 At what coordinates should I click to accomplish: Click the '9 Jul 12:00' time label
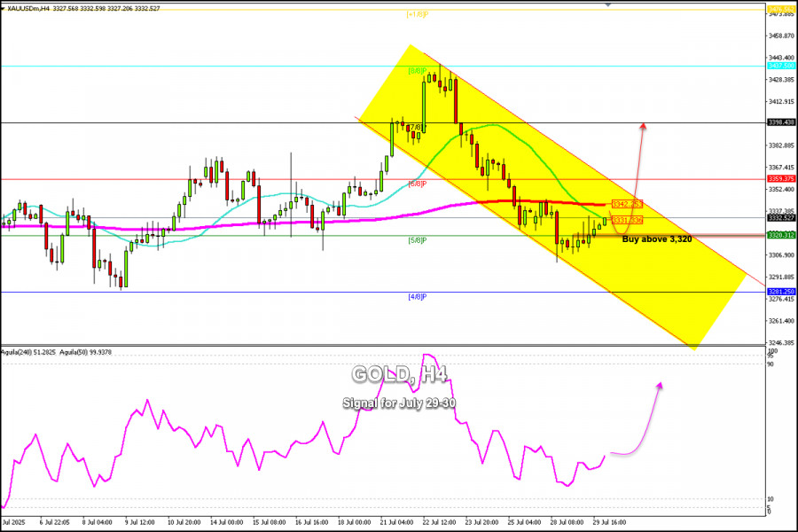(139, 522)
